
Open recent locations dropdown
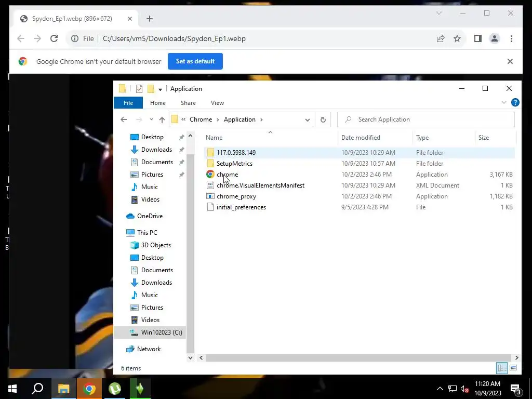click(x=151, y=119)
